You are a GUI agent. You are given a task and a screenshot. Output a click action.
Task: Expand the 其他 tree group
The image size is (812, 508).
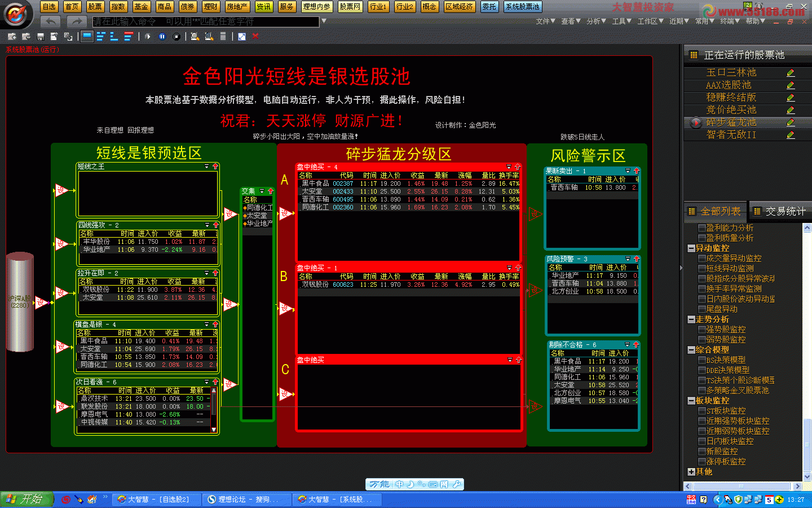click(691, 472)
